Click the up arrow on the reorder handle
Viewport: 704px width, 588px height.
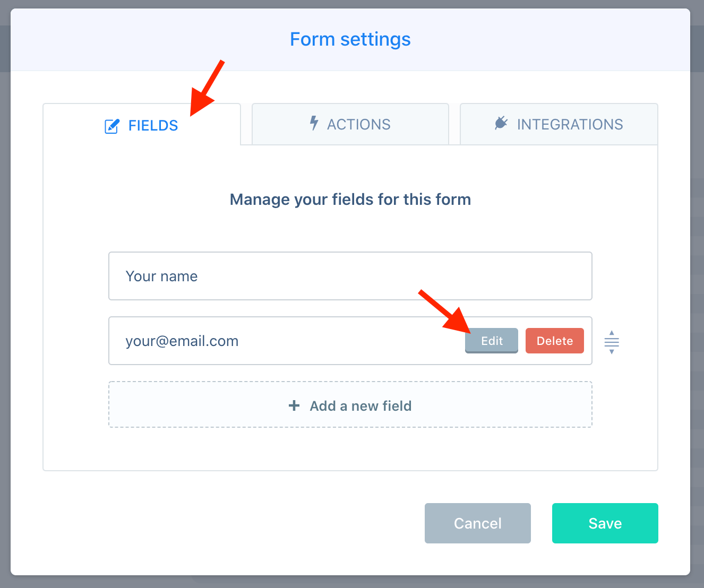[612, 333]
